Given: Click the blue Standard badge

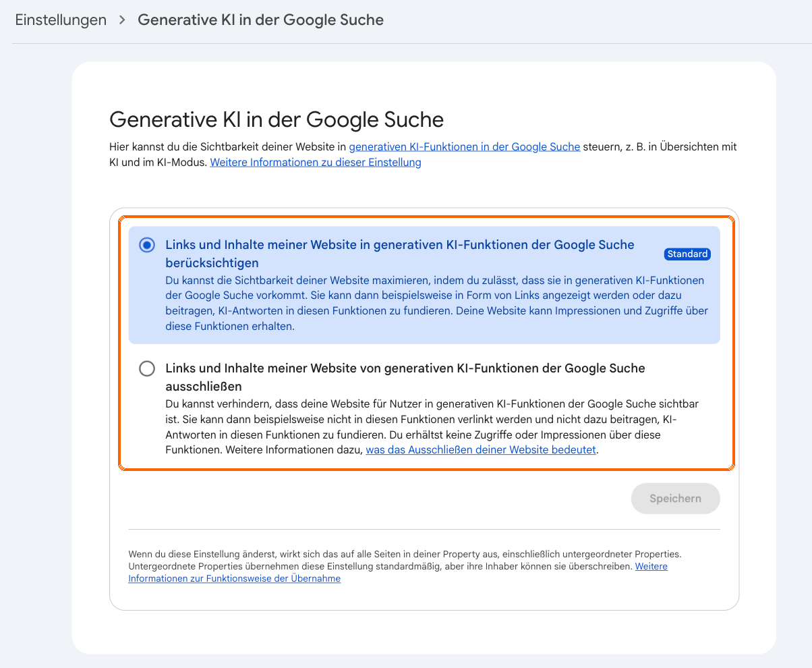Looking at the screenshot, I should tap(687, 254).
